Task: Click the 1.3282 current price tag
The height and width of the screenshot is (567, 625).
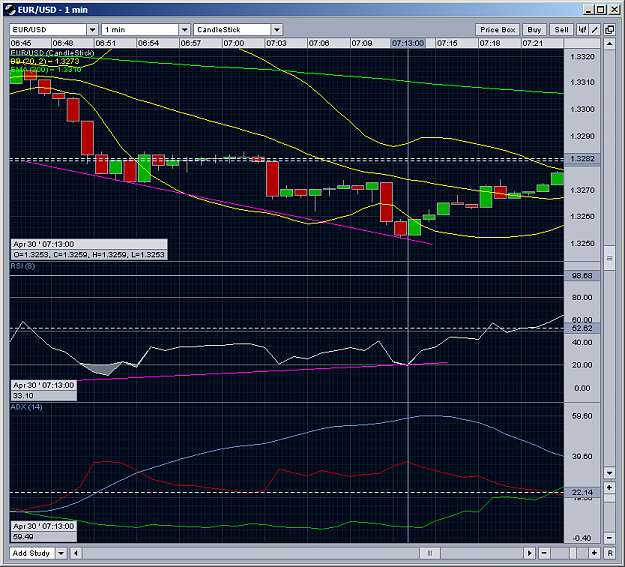Action: pyautogui.click(x=582, y=159)
